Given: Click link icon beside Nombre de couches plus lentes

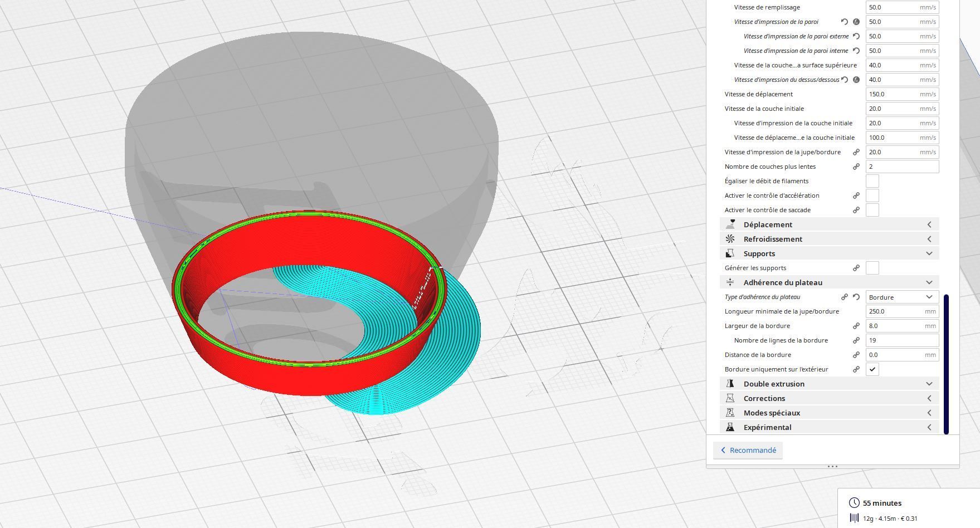Looking at the screenshot, I should pos(856,167).
